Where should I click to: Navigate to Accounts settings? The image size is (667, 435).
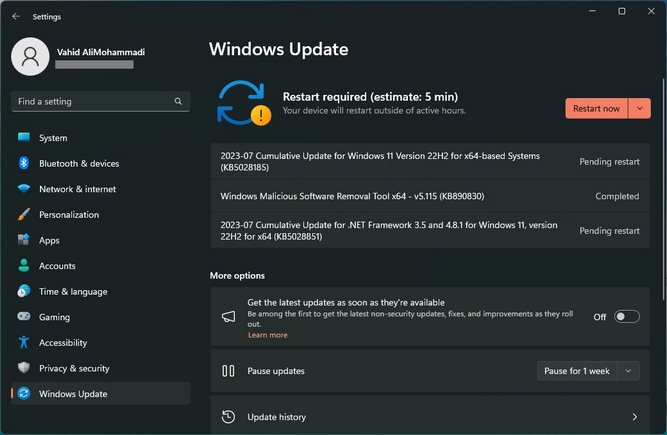point(100,265)
